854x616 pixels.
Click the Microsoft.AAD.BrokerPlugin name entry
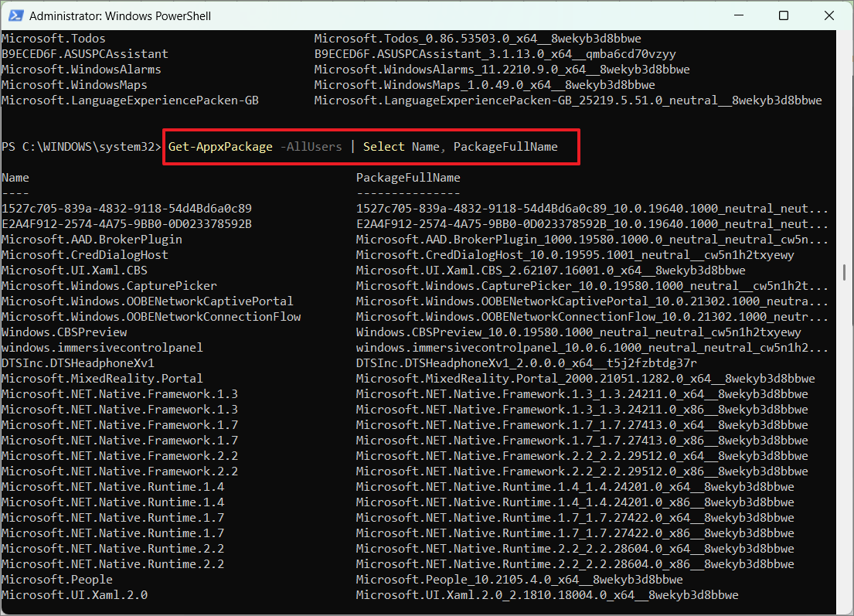pyautogui.click(x=92, y=239)
